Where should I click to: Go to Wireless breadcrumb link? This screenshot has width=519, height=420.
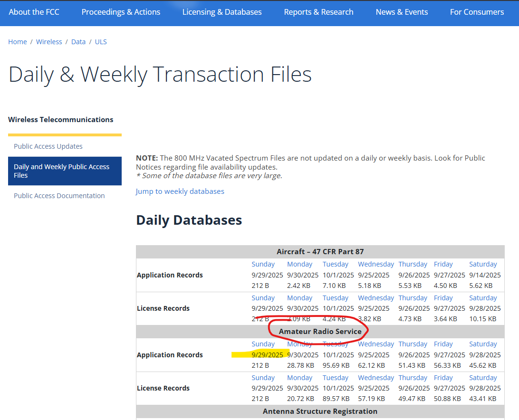[49, 42]
